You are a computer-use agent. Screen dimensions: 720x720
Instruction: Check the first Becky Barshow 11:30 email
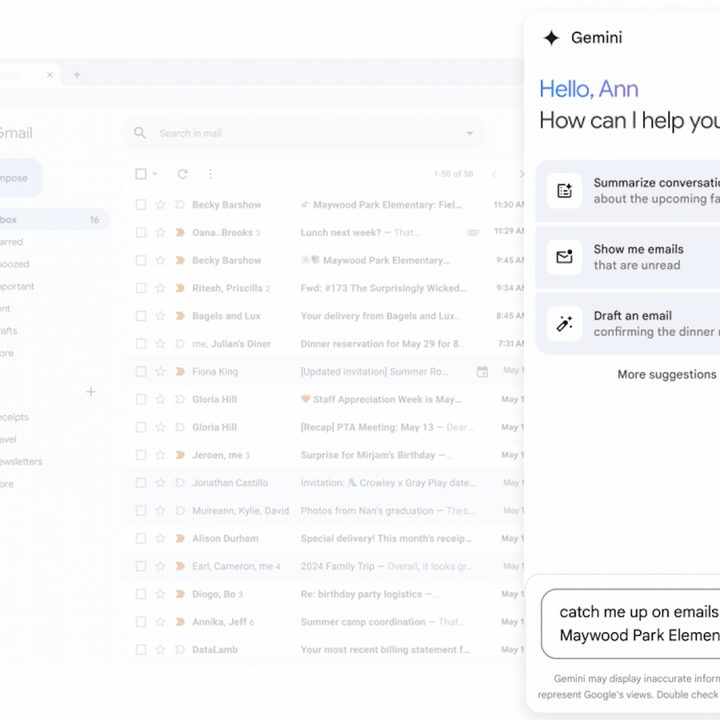click(141, 205)
